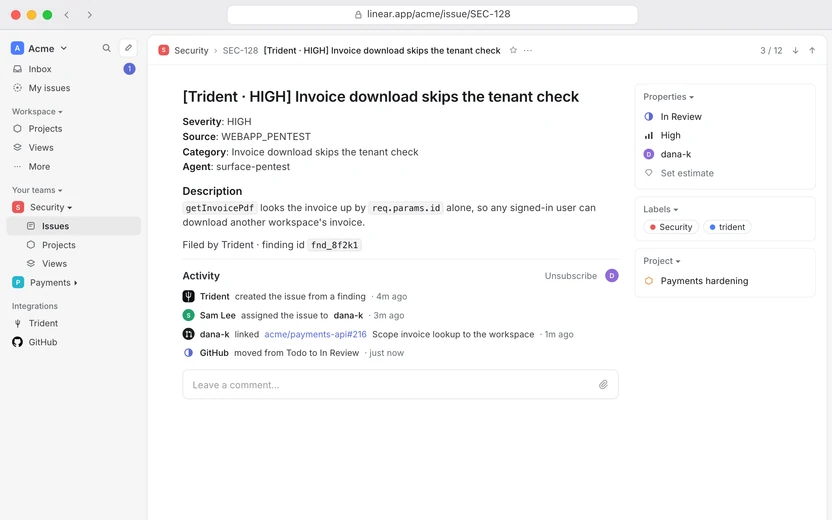Image resolution: width=832 pixels, height=520 pixels.
Task: Click the Payments team icon in sidebar
Action: pyautogui.click(x=18, y=283)
